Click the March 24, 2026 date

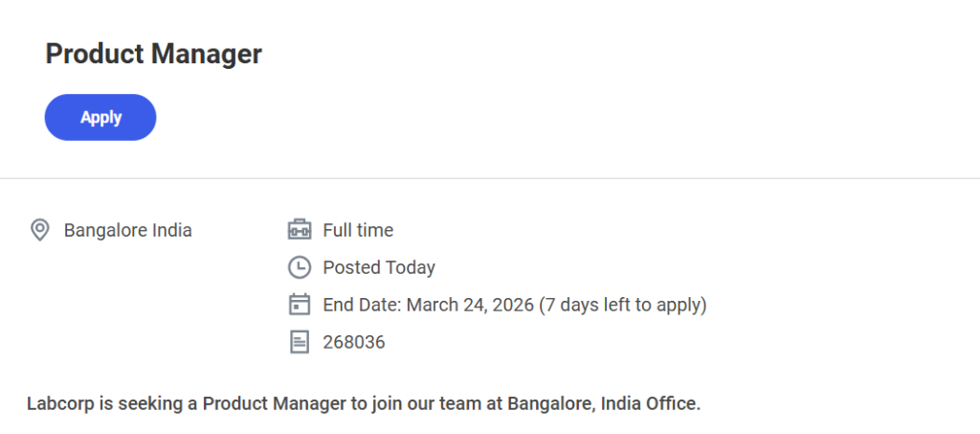coord(470,305)
